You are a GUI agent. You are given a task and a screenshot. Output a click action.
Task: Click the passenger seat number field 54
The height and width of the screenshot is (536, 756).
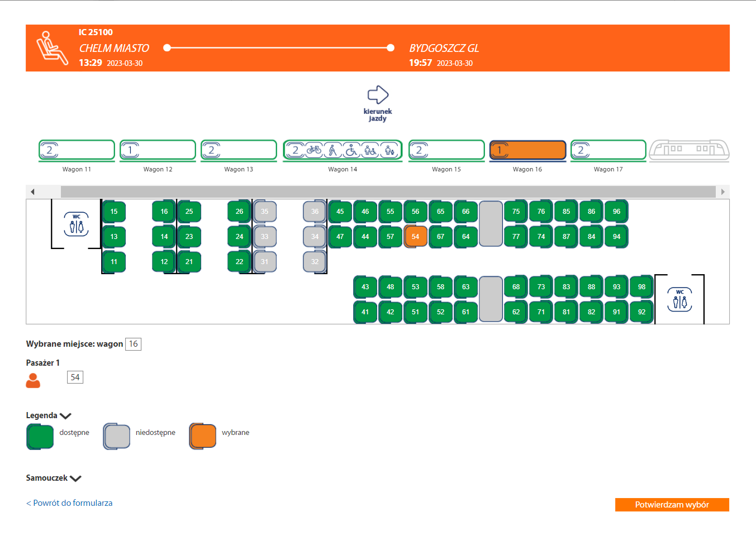click(x=75, y=377)
